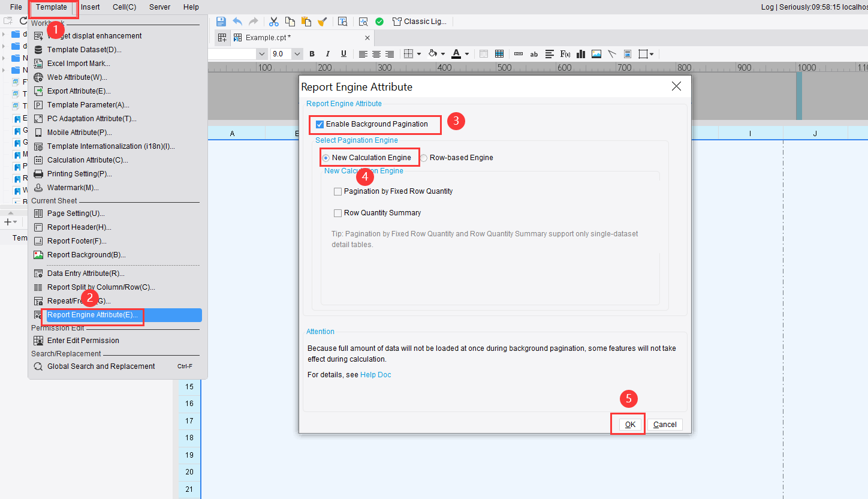Open the fill color dropdown arrow
Image resolution: width=868 pixels, height=499 pixels.
point(442,53)
